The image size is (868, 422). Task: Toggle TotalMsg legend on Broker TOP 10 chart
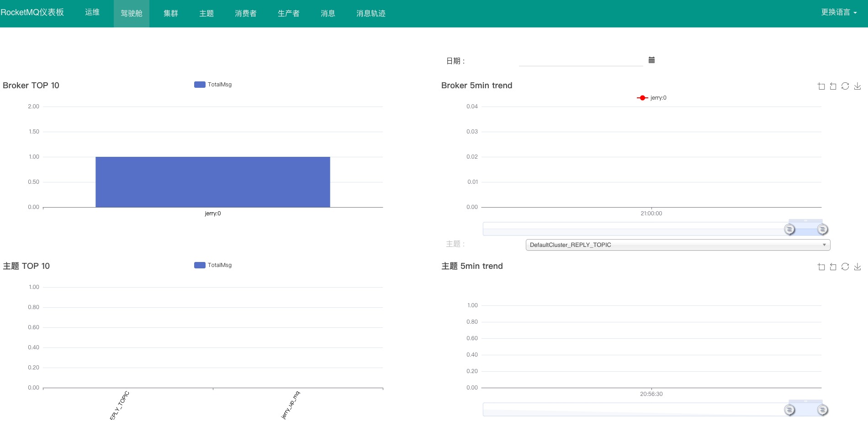click(212, 84)
